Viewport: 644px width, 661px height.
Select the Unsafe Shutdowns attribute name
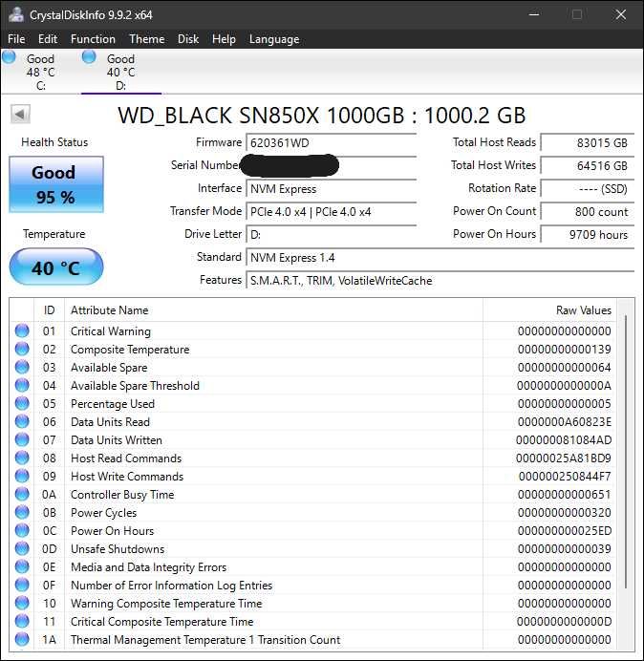(x=118, y=549)
